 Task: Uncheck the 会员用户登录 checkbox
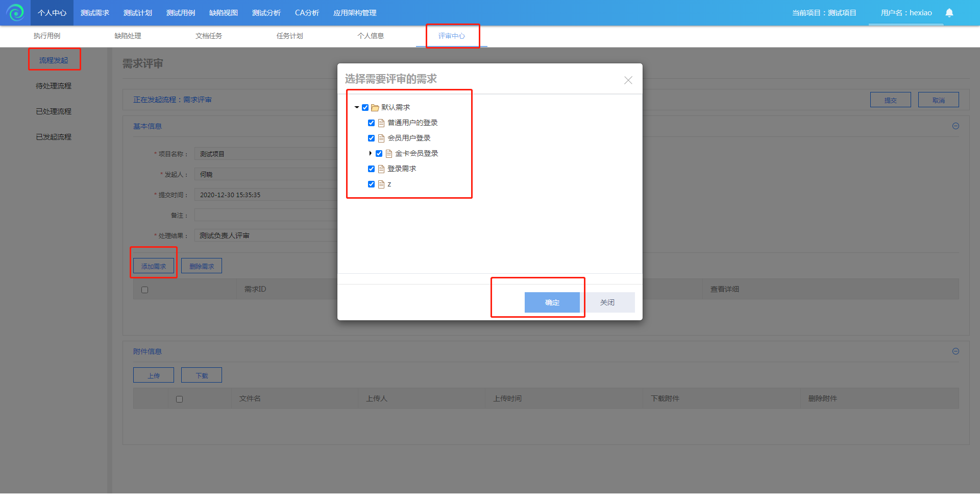coord(371,138)
